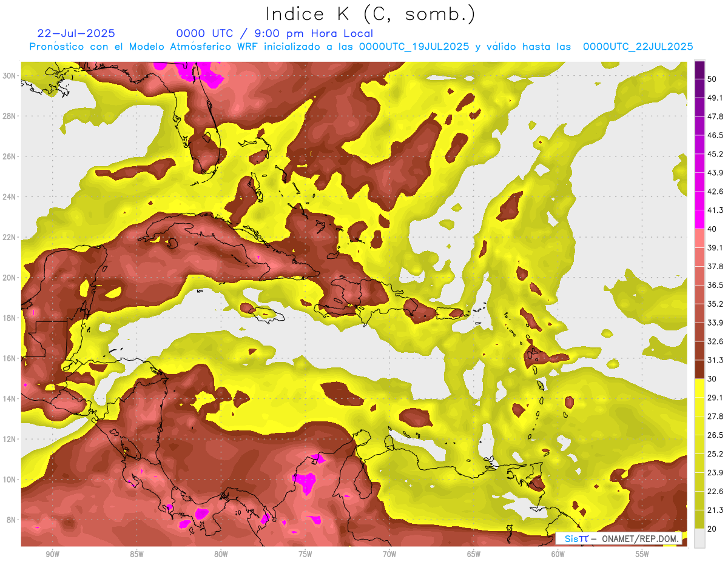Pick the dark purple swatch between 49.1 and 50
The image size is (728, 562).
(699, 89)
